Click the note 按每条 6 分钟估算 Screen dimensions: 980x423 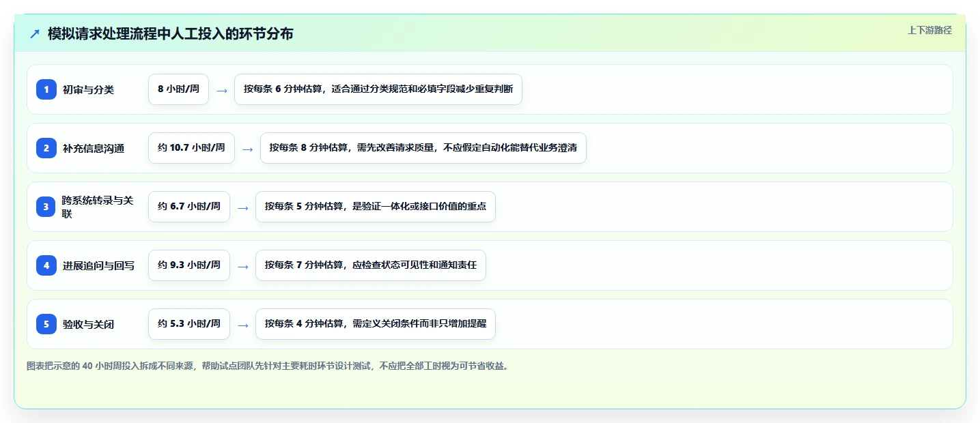pos(378,89)
